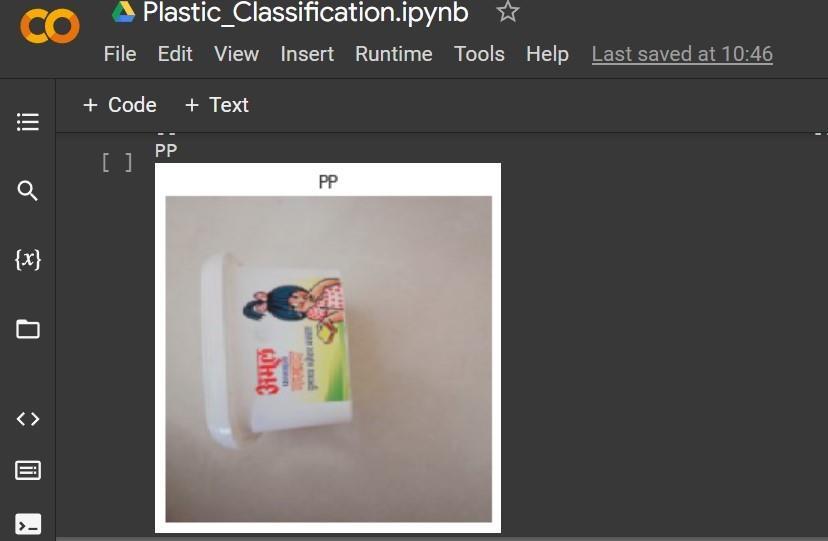This screenshot has width=828, height=541.
Task: Open the View menu
Action: tap(236, 54)
